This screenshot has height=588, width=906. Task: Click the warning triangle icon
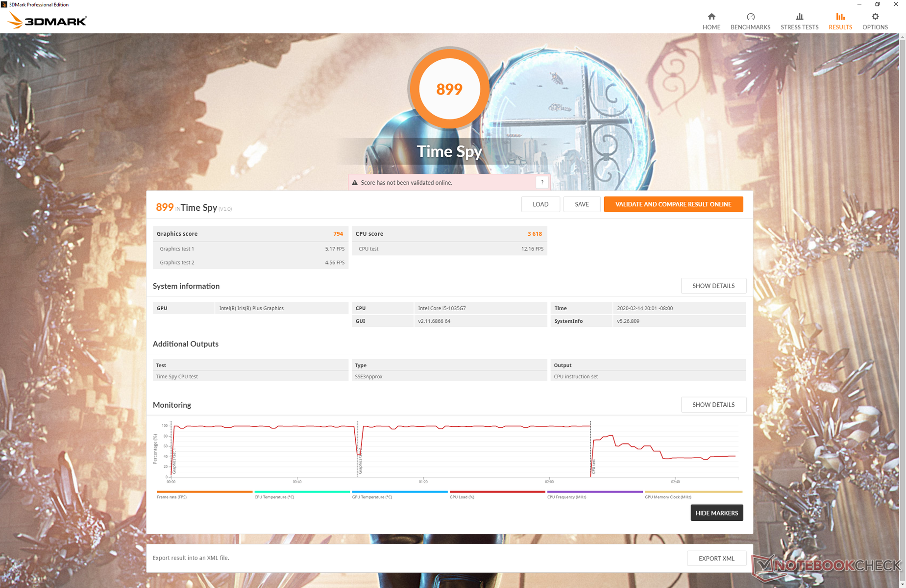pyautogui.click(x=355, y=183)
